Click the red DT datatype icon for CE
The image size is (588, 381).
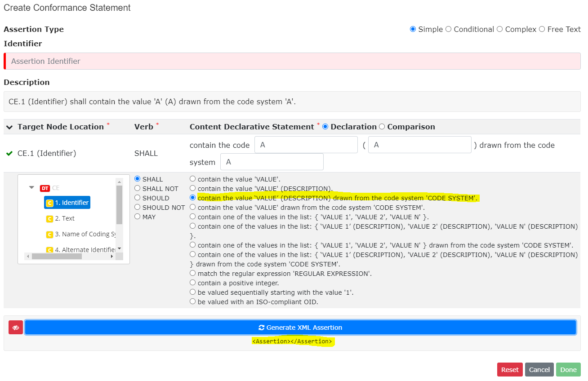(45, 188)
